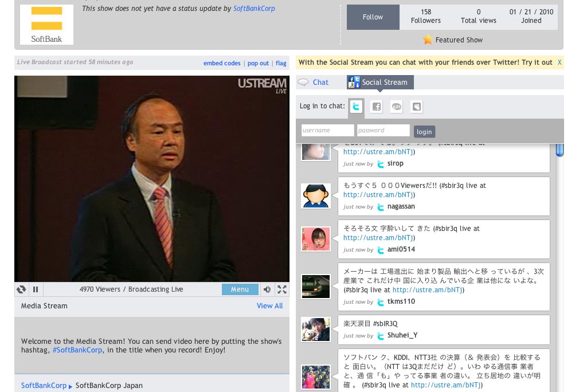Click Twitter bird icon beside sirop
Image resolution: width=579 pixels, height=392 pixels.
tap(380, 164)
